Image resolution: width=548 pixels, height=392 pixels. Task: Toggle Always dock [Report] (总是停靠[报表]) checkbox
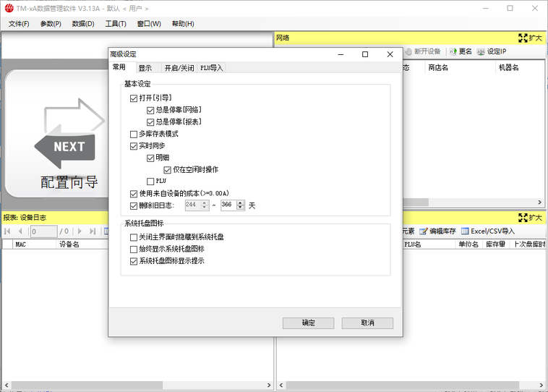point(150,122)
